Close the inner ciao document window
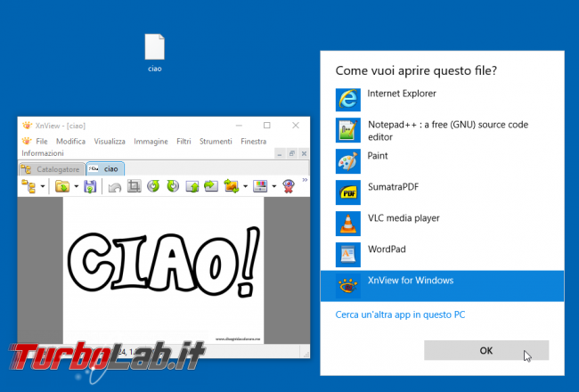This screenshot has width=579, height=392. coord(304,154)
